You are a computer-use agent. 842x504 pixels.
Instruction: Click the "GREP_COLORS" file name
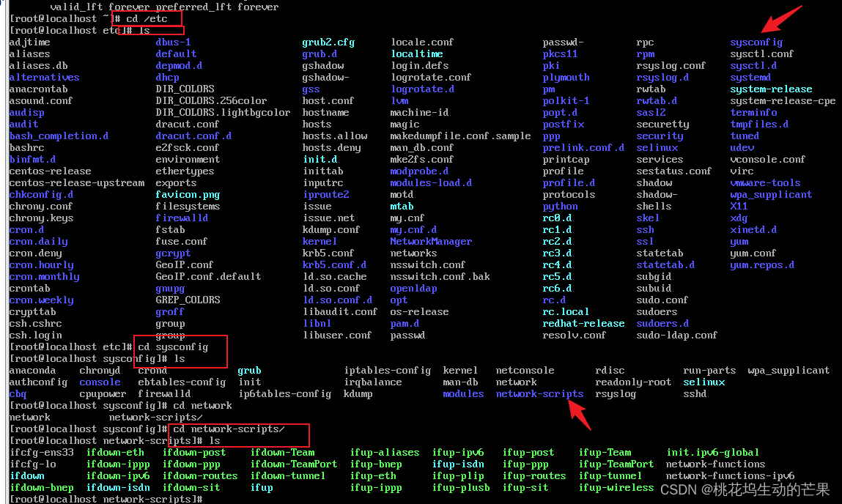point(188,300)
